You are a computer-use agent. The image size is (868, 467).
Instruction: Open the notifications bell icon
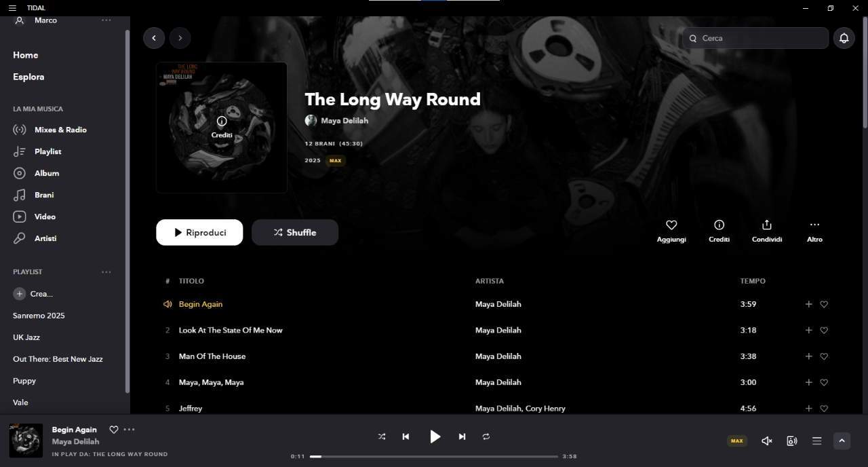pyautogui.click(x=844, y=38)
